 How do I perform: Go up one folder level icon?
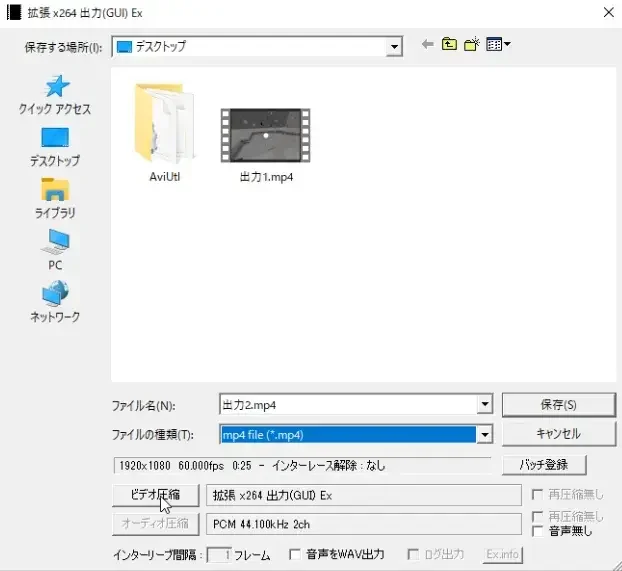(449, 44)
